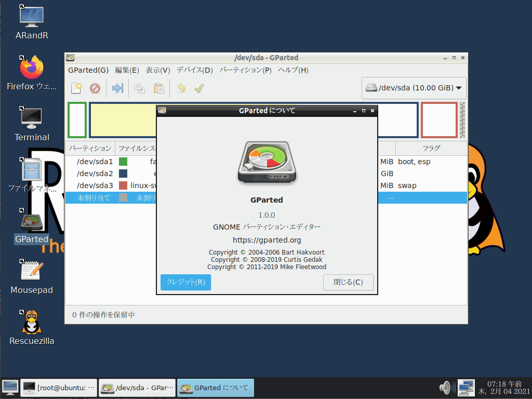The image size is (532, 399).
Task: Open the 表示(V) menu
Action: (x=158, y=70)
